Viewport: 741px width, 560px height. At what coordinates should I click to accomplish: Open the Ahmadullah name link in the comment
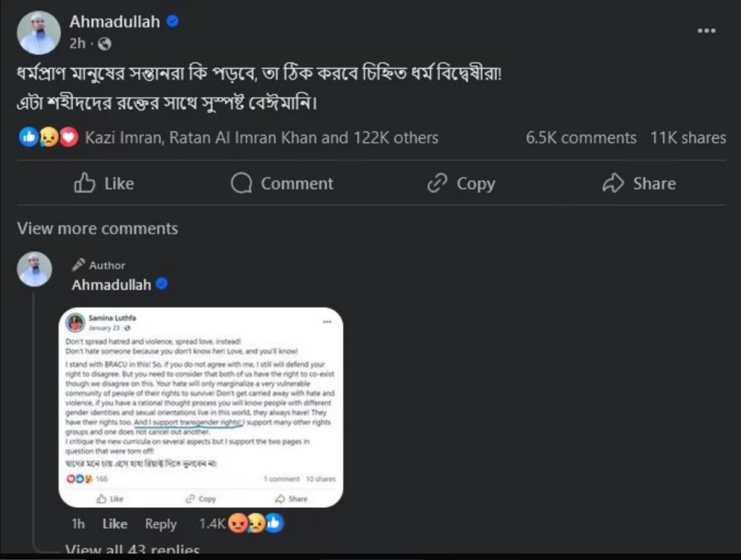pos(111,284)
